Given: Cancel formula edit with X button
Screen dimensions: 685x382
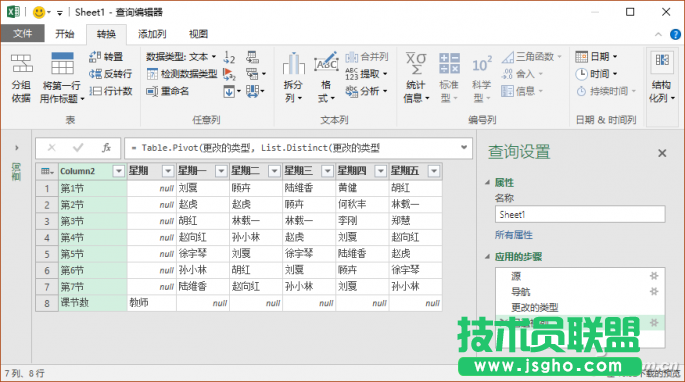Looking at the screenshot, I should click(x=52, y=148).
